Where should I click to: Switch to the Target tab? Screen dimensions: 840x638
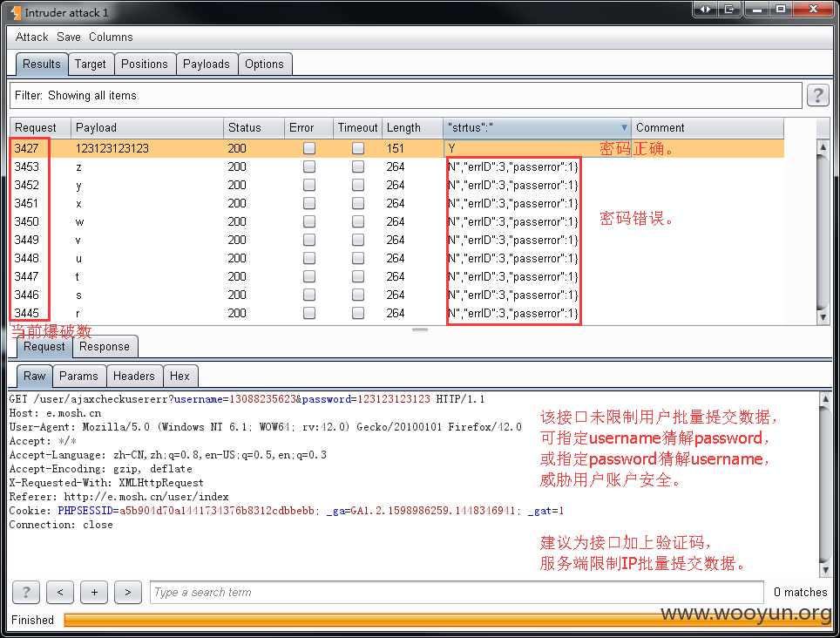tap(90, 64)
